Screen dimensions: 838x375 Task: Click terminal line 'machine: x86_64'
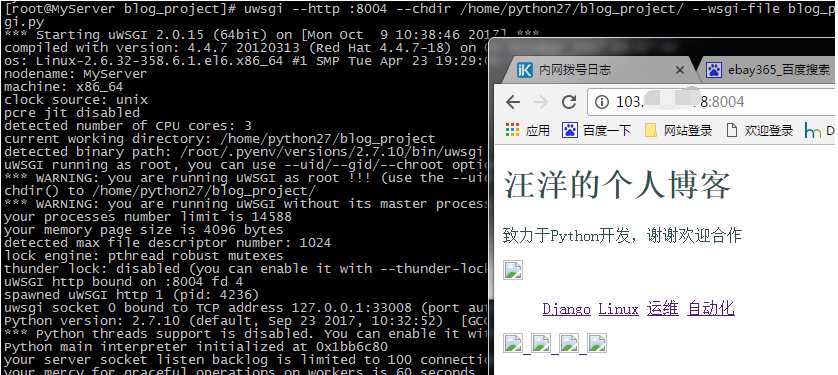tap(64, 87)
